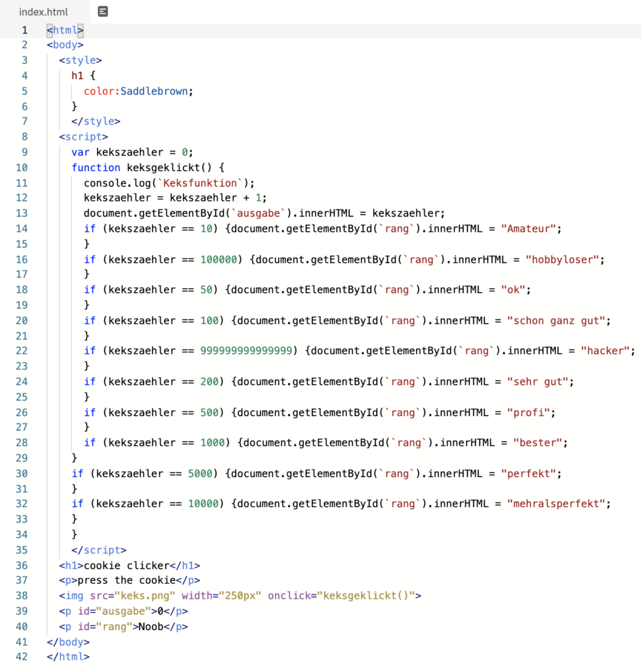Click the var kekszaehler declaration
Viewport: 641px width, 672px height.
click(x=133, y=152)
